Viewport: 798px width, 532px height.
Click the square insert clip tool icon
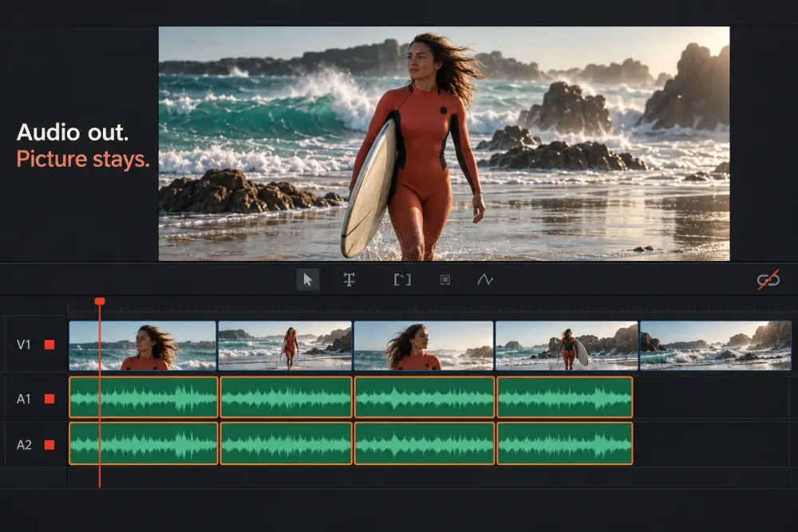(444, 280)
